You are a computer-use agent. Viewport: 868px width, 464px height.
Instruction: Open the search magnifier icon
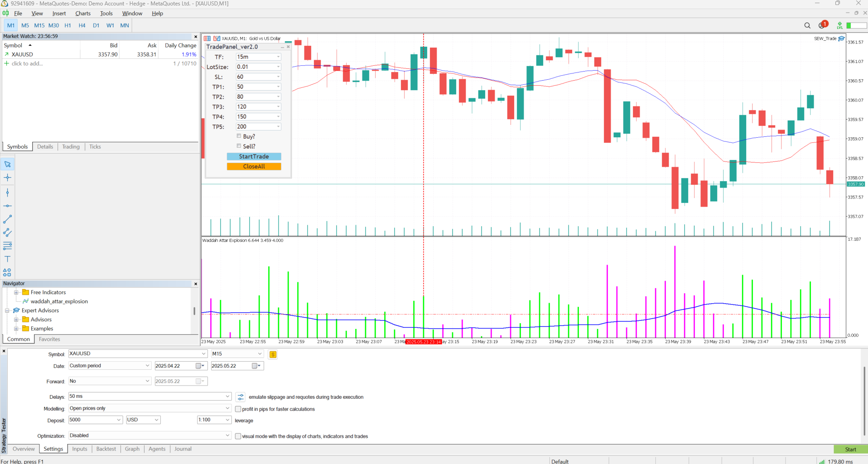point(807,25)
